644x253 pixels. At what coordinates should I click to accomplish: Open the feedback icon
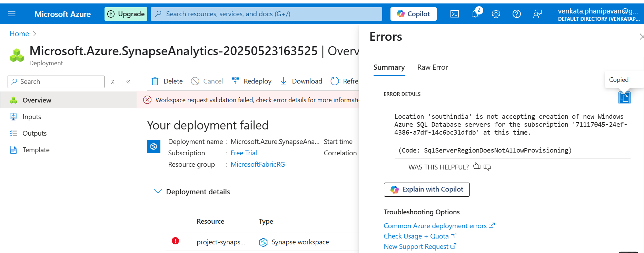(x=537, y=14)
